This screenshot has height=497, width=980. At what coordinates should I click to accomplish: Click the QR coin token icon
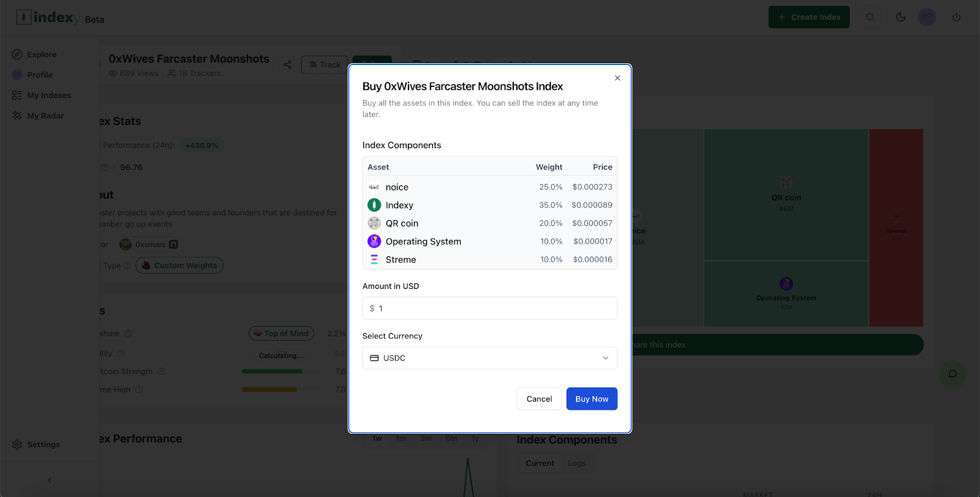pyautogui.click(x=374, y=223)
